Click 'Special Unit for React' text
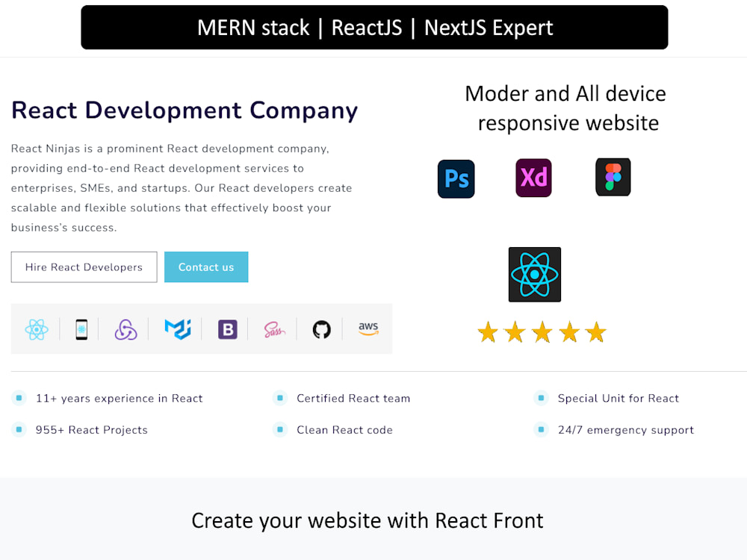This screenshot has height=560, width=747. [x=619, y=399]
